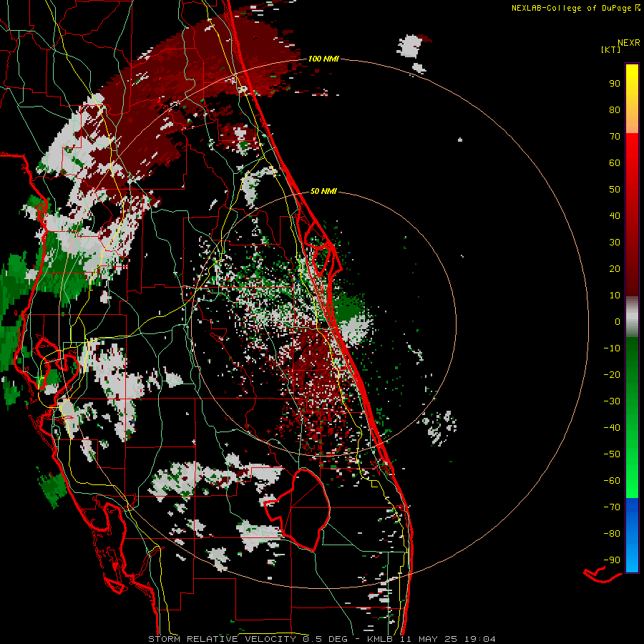Click the 40 value on the velocity scale
Image resolution: width=644 pixels, height=644 pixels.
pyautogui.click(x=615, y=215)
